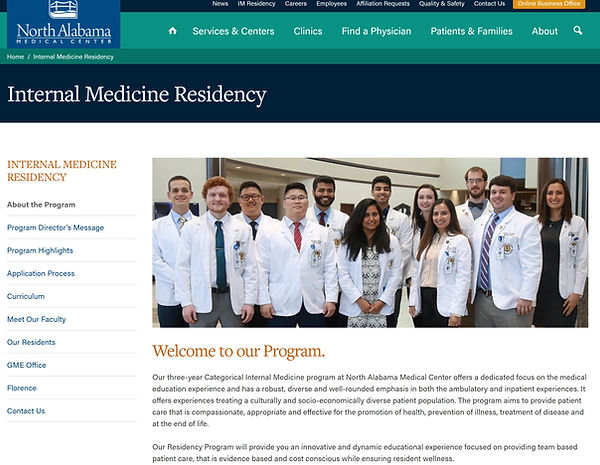Open Program Director's Message sidebar link
This screenshot has height=465, width=600.
(x=55, y=228)
